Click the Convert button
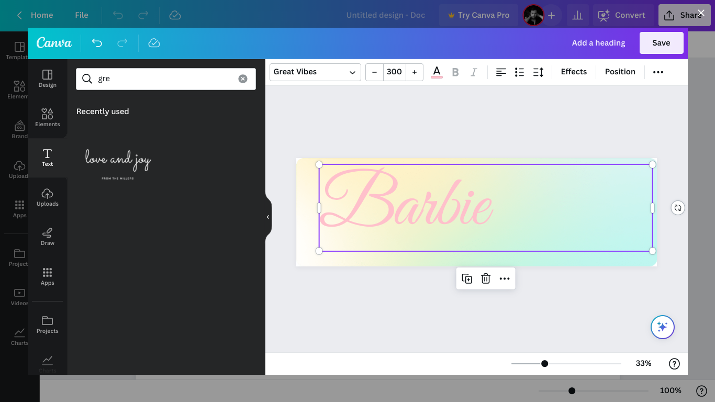 point(622,15)
